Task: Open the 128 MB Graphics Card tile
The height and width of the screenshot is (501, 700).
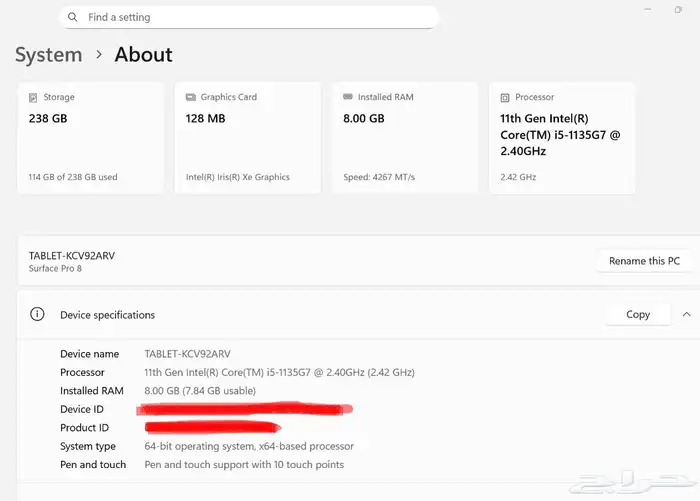Action: (248, 138)
